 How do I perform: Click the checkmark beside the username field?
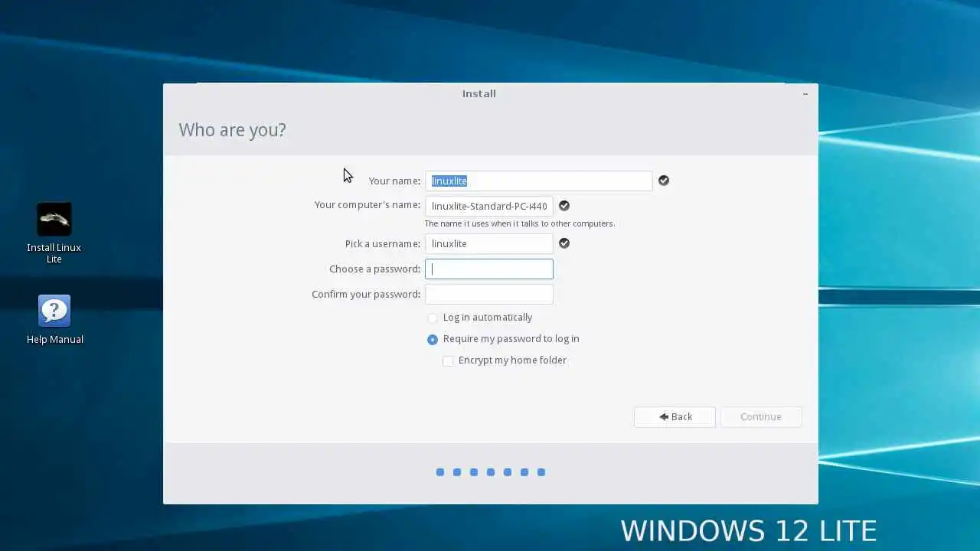[564, 243]
